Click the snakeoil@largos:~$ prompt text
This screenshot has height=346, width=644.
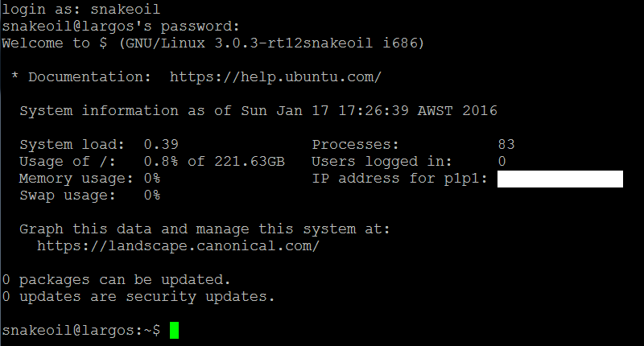[81, 331]
